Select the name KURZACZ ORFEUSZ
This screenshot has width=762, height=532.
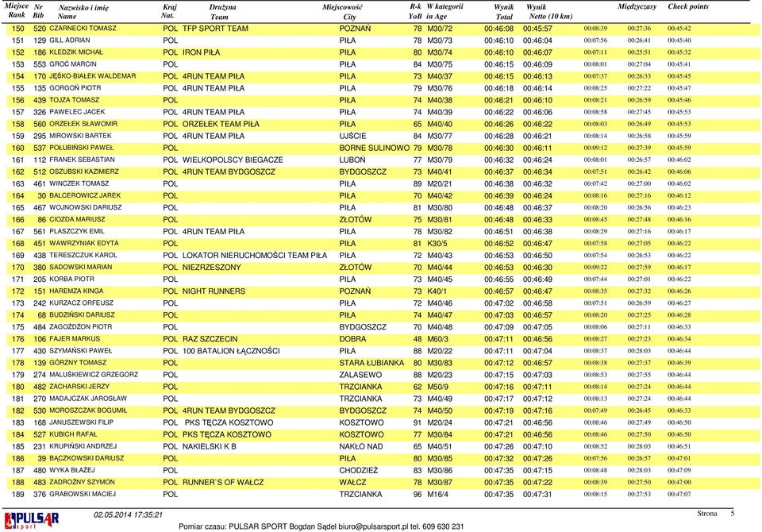pyautogui.click(x=81, y=303)
